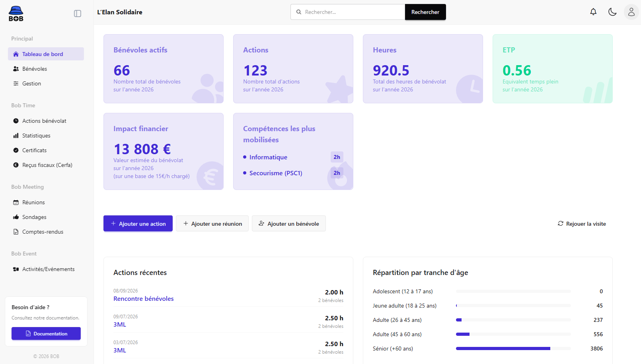Open Tableau de bord menu item
This screenshot has height=364, width=641.
pyautogui.click(x=46, y=54)
